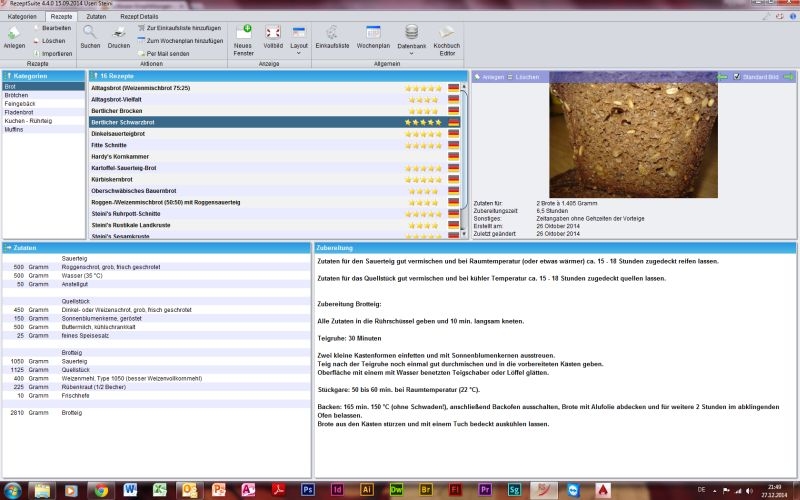The width and height of the screenshot is (800, 500).
Task: Click Per Mail senden
Action: click(x=164, y=54)
